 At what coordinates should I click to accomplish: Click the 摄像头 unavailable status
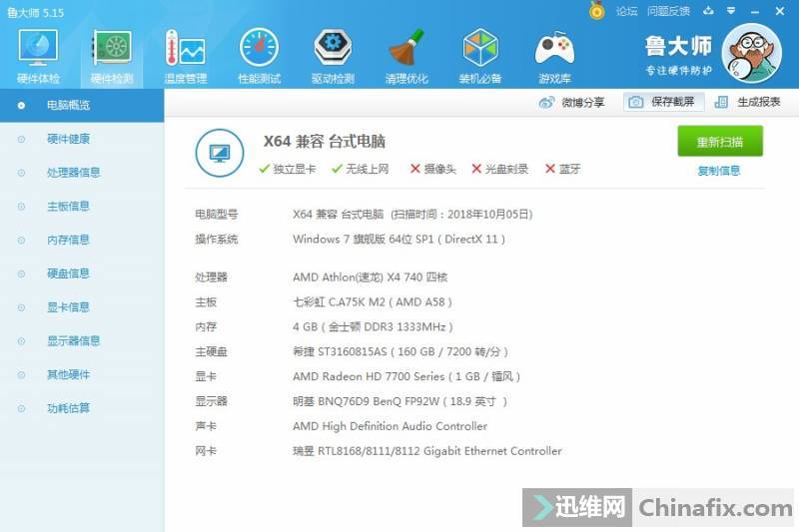coord(433,169)
